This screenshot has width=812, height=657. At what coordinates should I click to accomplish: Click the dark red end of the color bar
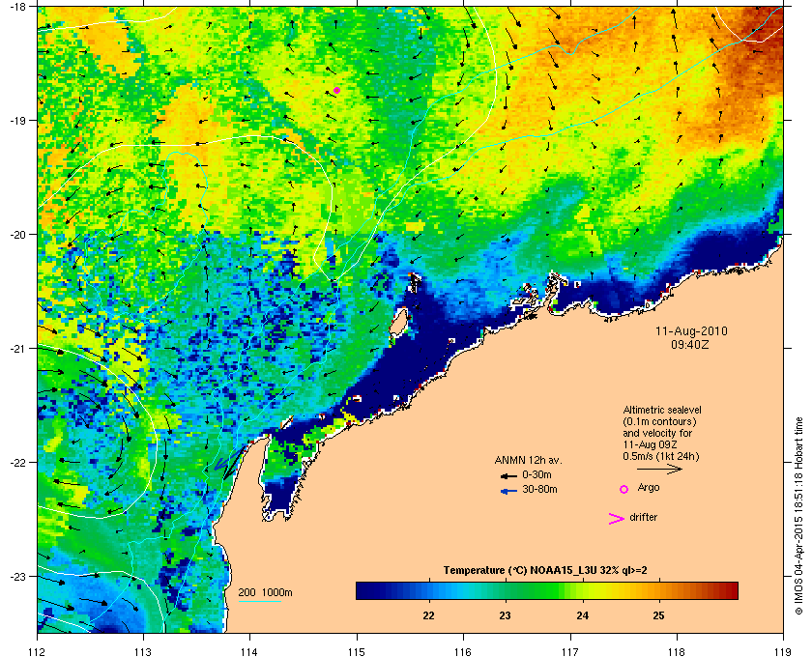pyautogui.click(x=731, y=590)
